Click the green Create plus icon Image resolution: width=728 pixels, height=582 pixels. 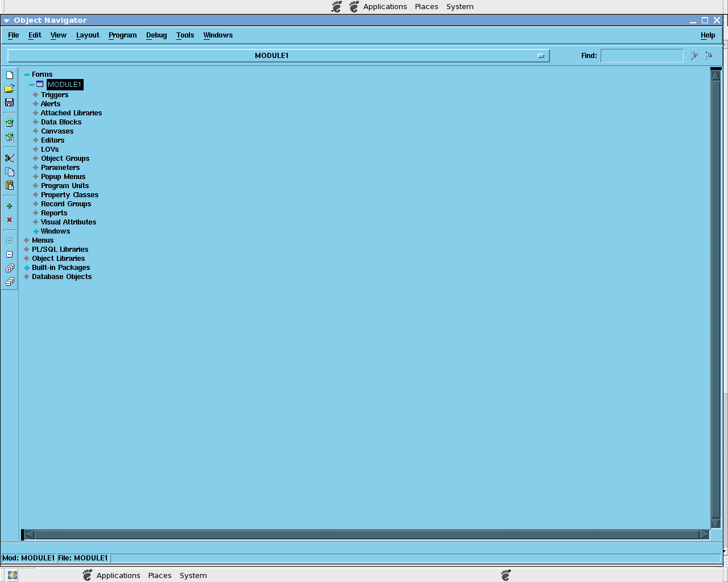[9, 206]
